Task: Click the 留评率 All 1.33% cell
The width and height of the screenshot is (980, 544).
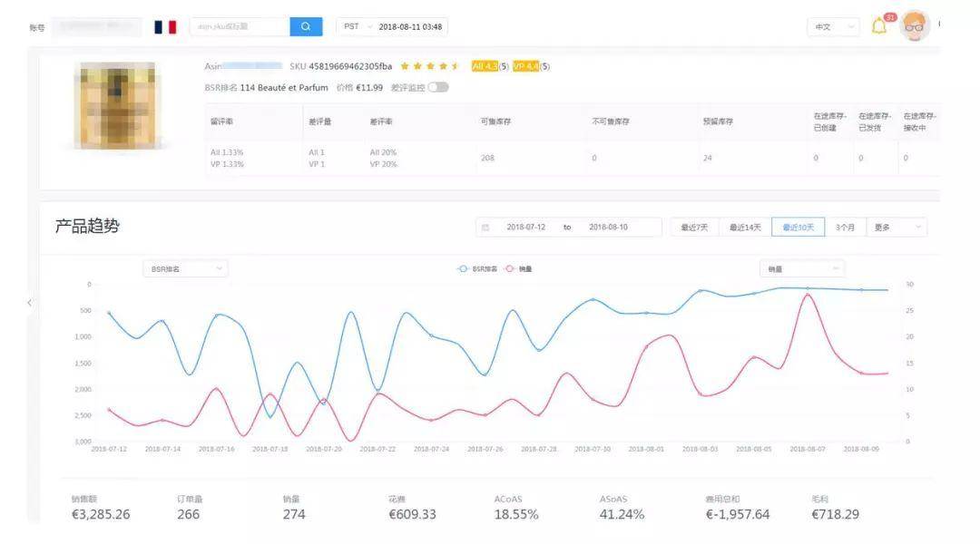Action: tap(227, 152)
